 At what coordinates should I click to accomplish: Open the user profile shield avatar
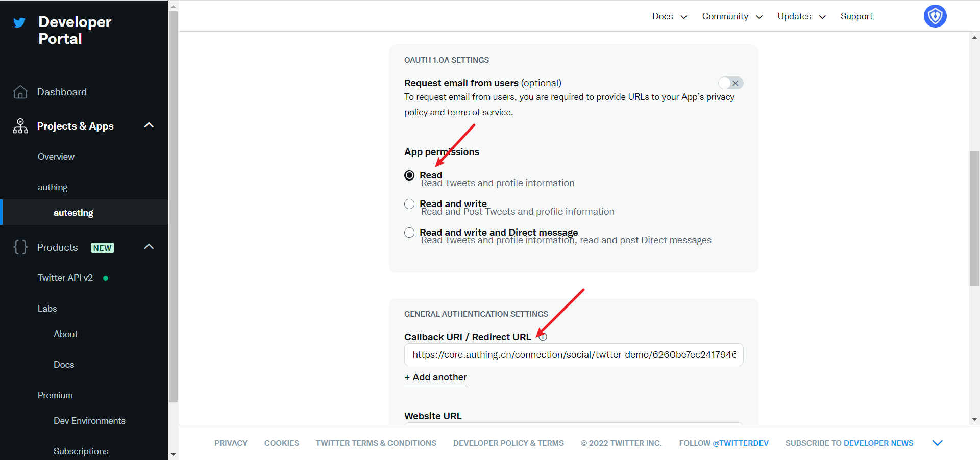click(935, 16)
